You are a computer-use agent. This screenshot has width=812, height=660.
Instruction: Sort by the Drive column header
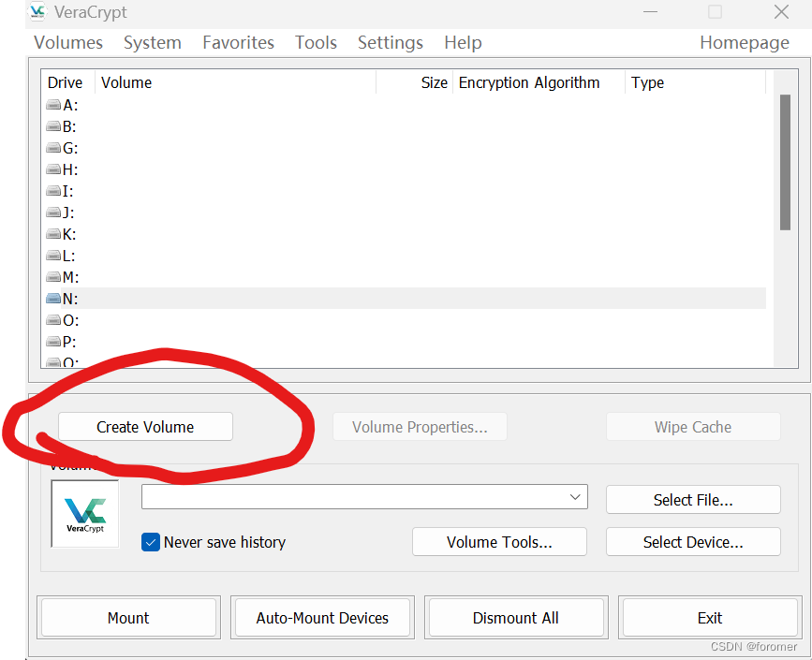[67, 82]
